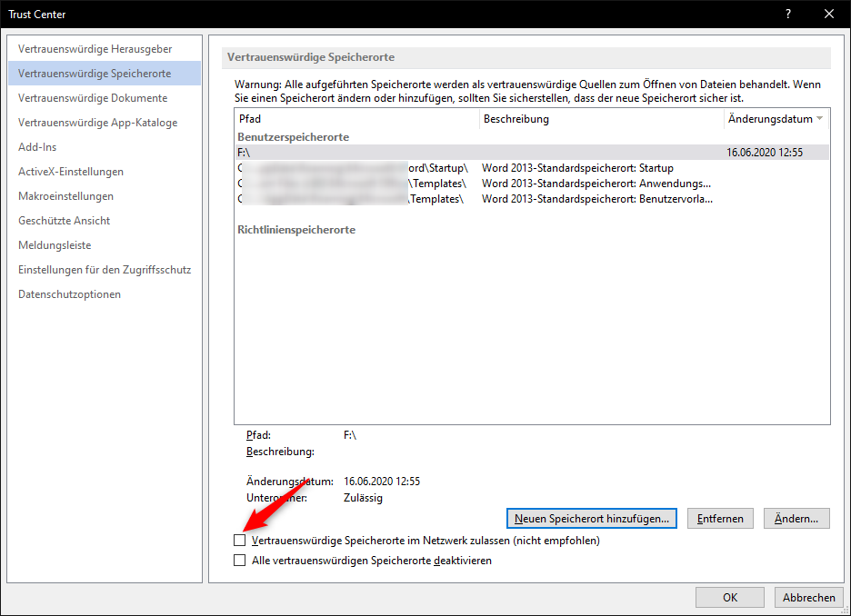Open the Änderungsdatum column sort arrow

pyautogui.click(x=820, y=119)
